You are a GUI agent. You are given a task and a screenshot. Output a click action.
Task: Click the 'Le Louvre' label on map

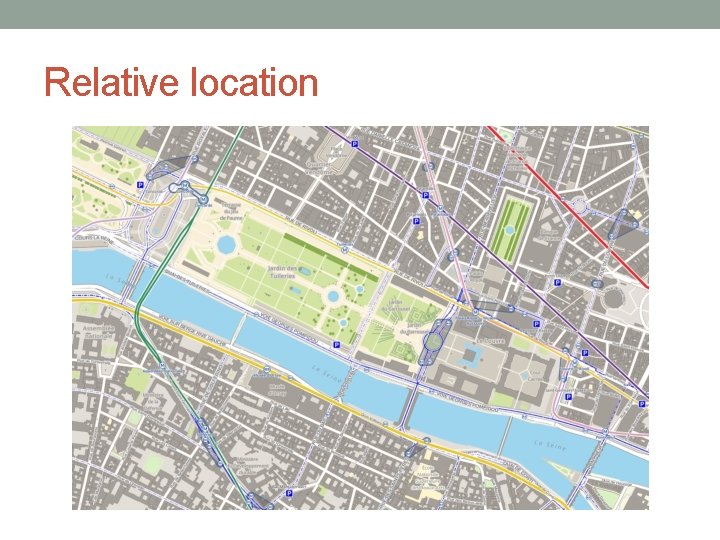click(490, 341)
